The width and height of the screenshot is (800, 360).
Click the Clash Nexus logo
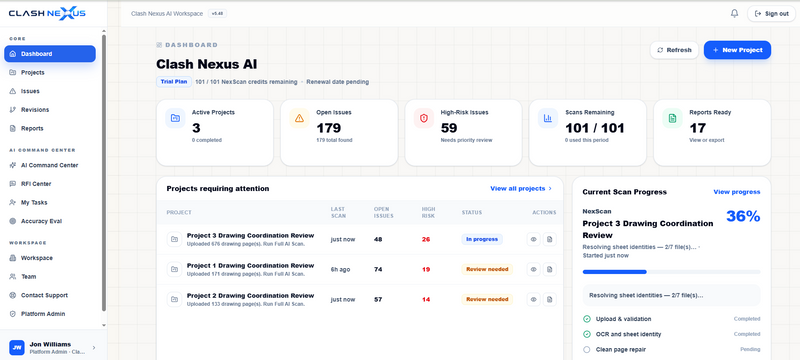pos(47,14)
